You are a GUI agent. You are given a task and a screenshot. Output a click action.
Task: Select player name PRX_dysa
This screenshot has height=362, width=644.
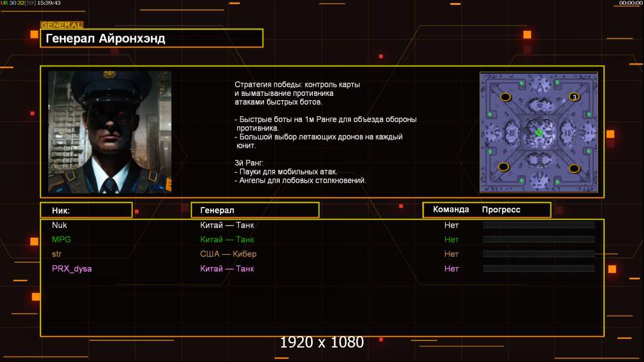click(72, 269)
